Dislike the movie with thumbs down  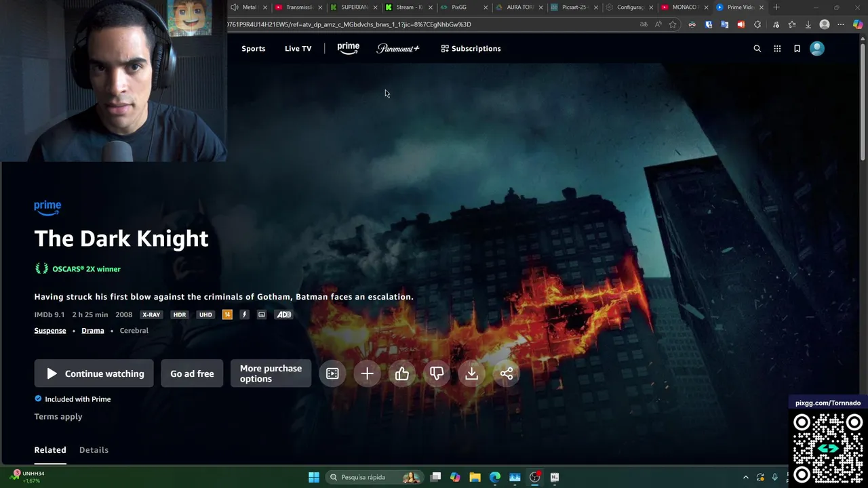pyautogui.click(x=437, y=373)
